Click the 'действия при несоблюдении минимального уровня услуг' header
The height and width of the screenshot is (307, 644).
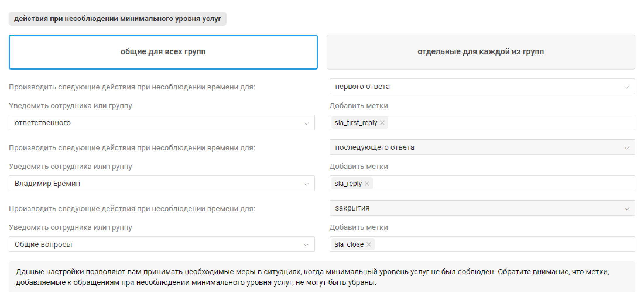pos(117,19)
